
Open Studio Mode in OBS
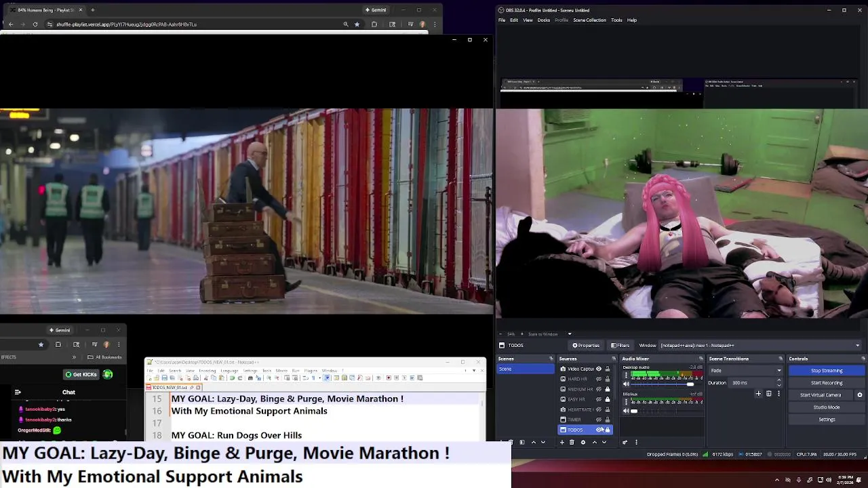point(827,407)
